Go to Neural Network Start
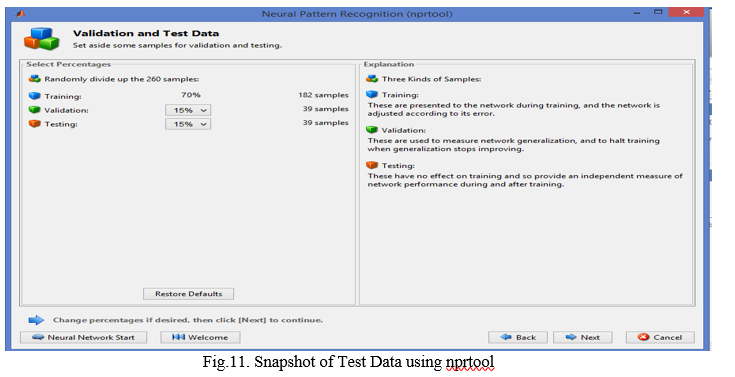This screenshot has height=377, width=735. click(83, 337)
